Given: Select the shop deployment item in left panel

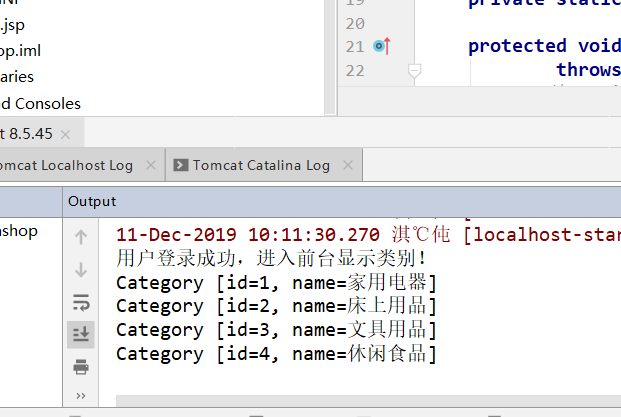Looking at the screenshot, I should (19, 231).
